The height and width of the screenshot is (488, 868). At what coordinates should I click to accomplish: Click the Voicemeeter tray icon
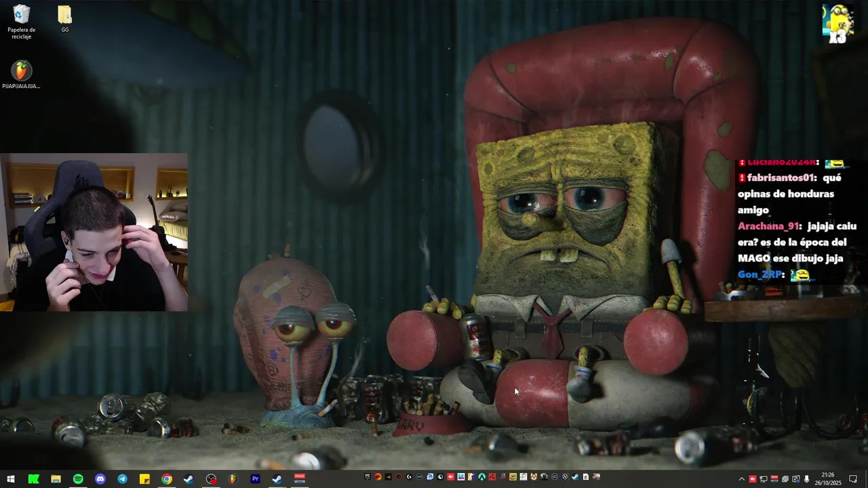pyautogui.click(x=774, y=479)
